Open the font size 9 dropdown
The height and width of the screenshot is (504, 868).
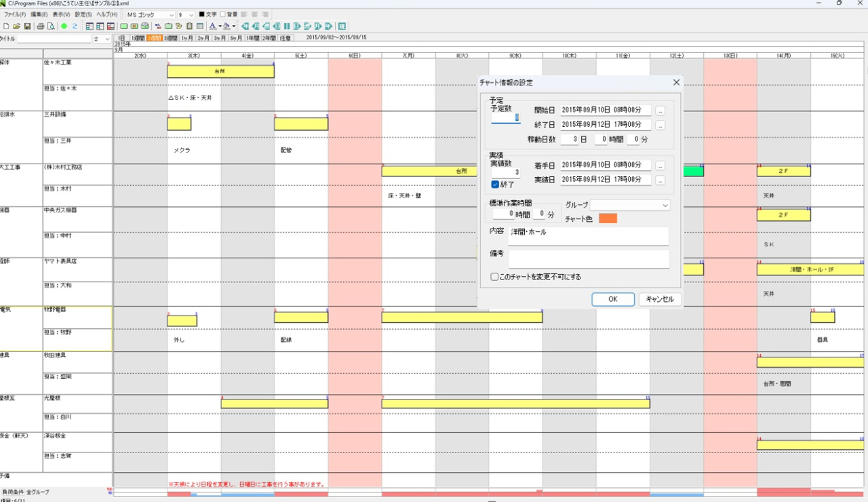click(191, 15)
